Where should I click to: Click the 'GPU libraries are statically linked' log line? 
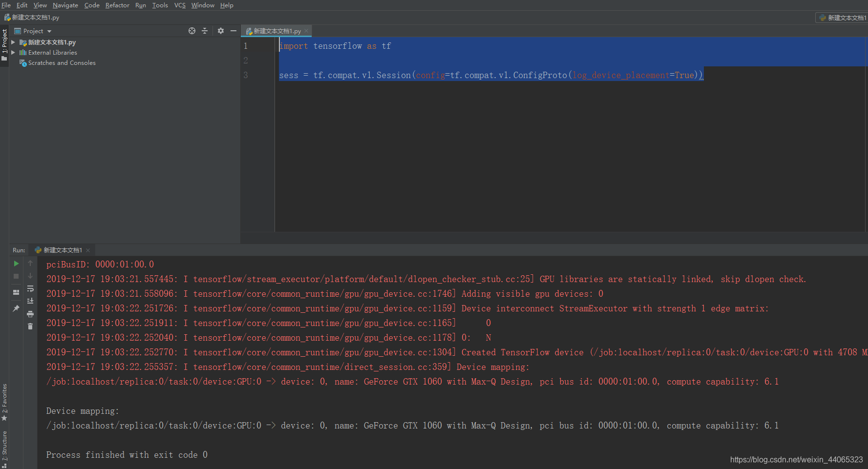point(426,279)
